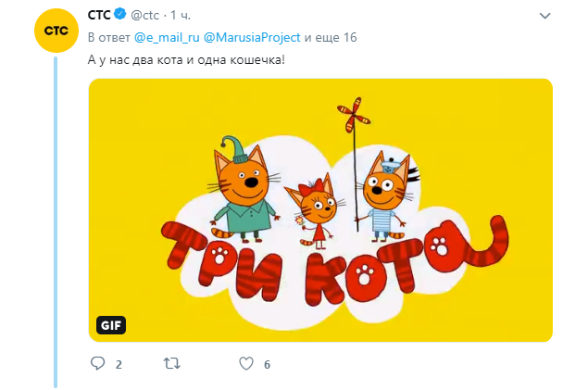
Task: Open the tweet options chevron menu
Action: click(x=545, y=17)
